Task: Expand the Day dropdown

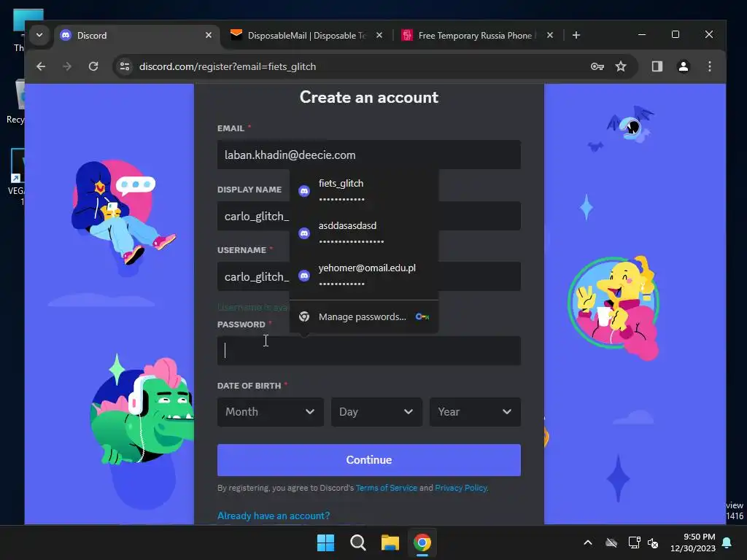Action: pos(376,412)
